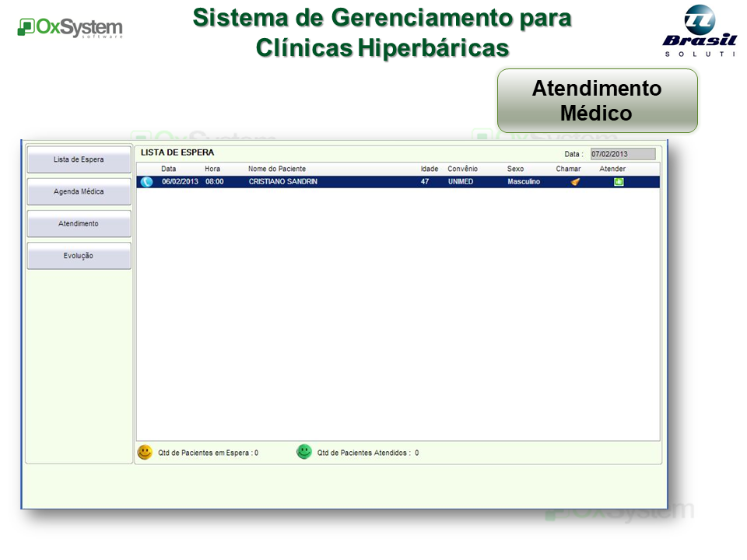747x560 pixels.
Task: Click the Sexo column header
Action: (515, 169)
